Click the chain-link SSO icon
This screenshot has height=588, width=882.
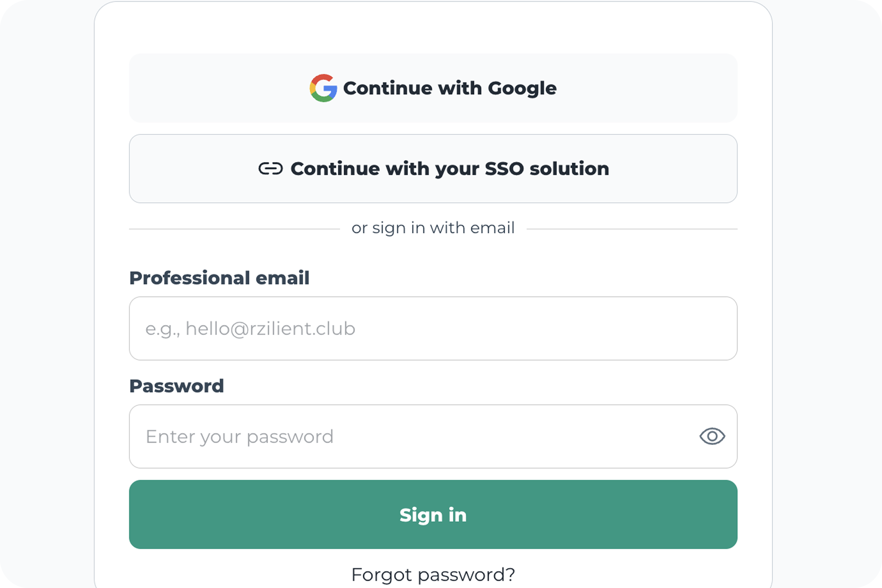[x=270, y=169]
